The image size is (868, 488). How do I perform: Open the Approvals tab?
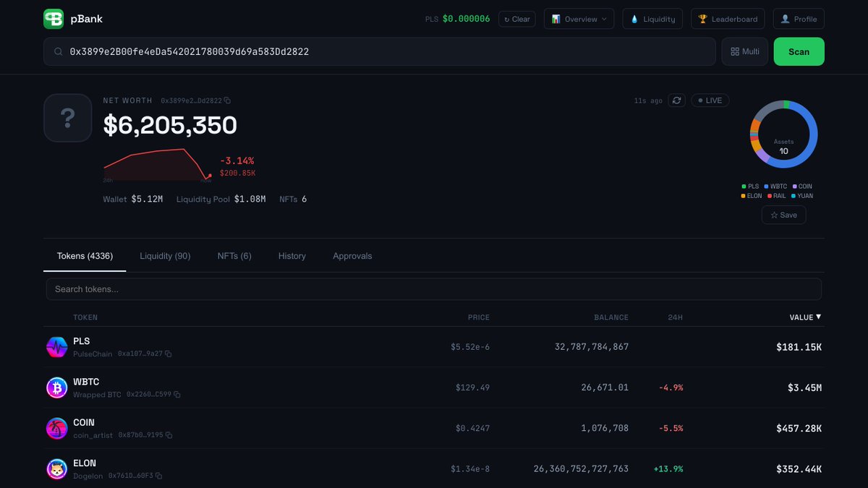(352, 256)
